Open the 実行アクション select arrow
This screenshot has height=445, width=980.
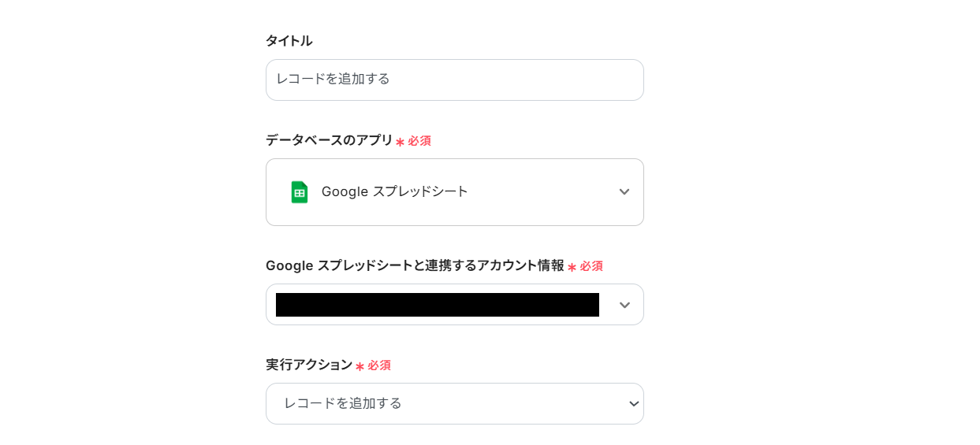tap(633, 404)
